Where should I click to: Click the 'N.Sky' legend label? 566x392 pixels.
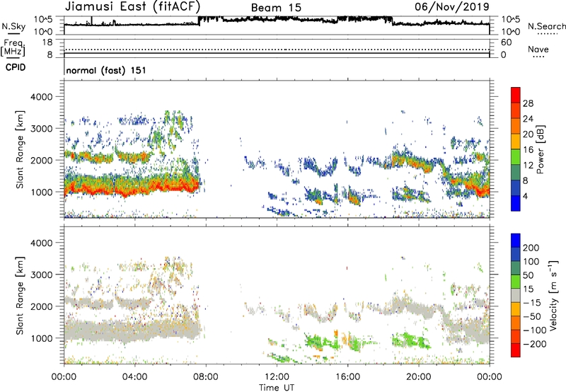pos(13,26)
